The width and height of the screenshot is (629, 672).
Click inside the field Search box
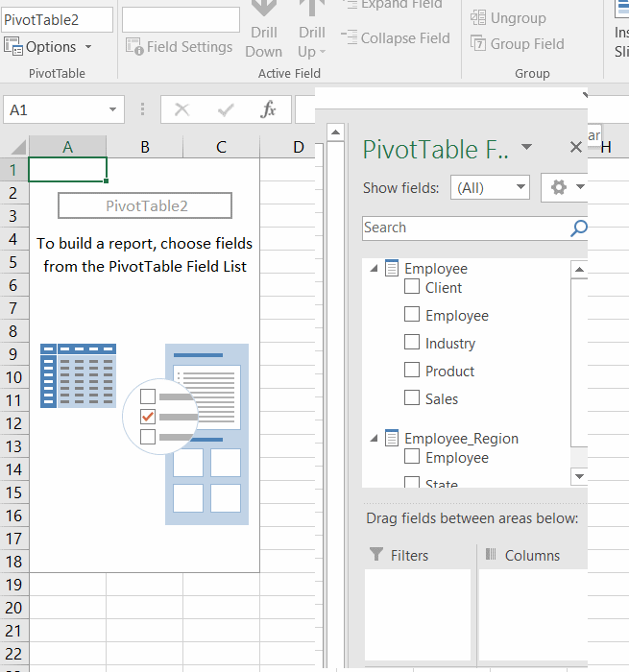(466, 228)
